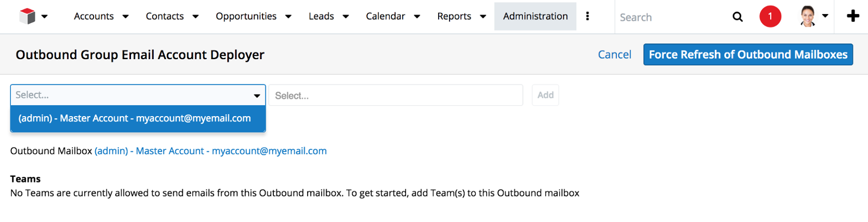Open the three-dot more modules menu
The width and height of the screenshot is (868, 222).
(x=588, y=16)
